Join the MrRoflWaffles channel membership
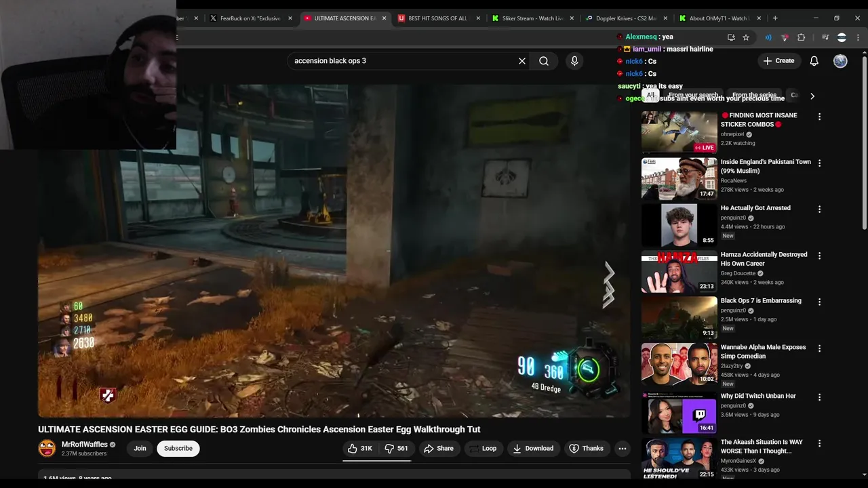Screen dimensions: 868x488 point(140,448)
